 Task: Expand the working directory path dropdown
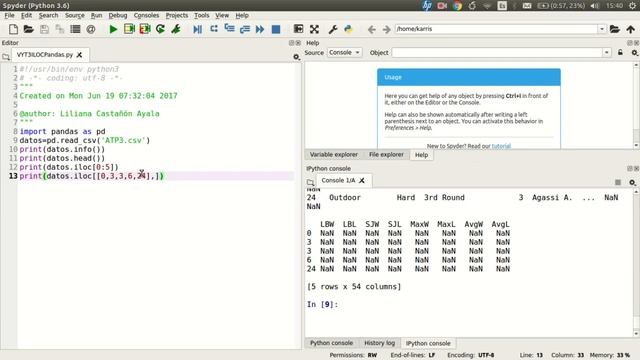pyautogui.click(x=602, y=29)
